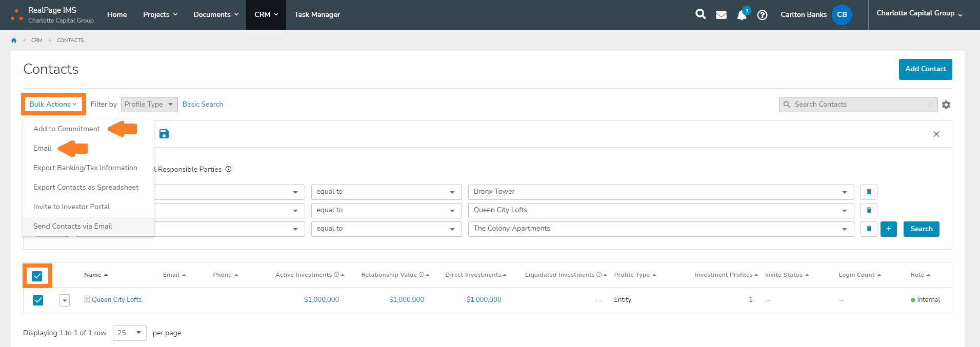The height and width of the screenshot is (347, 980).
Task: Open the CRM menu
Action: pos(266,15)
